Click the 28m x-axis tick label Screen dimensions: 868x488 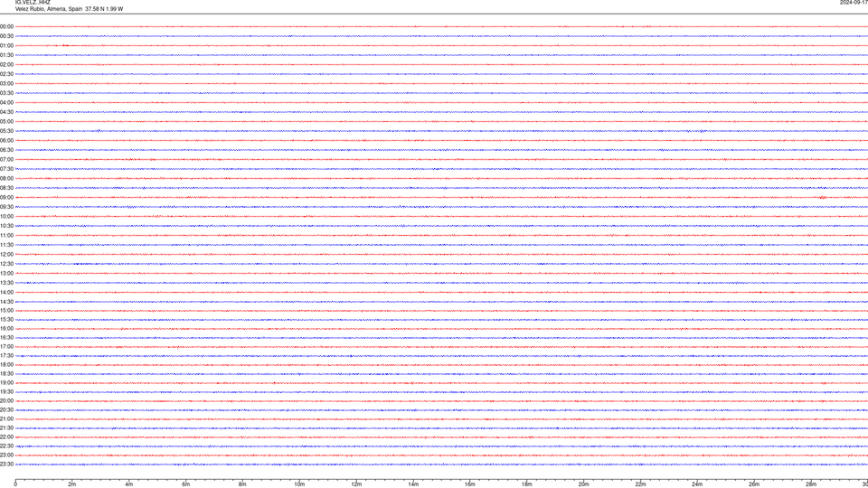tap(811, 484)
